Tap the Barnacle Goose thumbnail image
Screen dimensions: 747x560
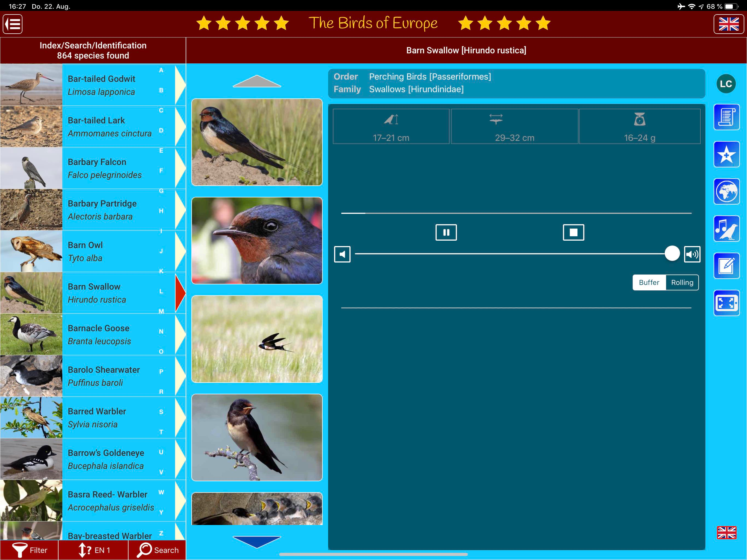(x=31, y=334)
